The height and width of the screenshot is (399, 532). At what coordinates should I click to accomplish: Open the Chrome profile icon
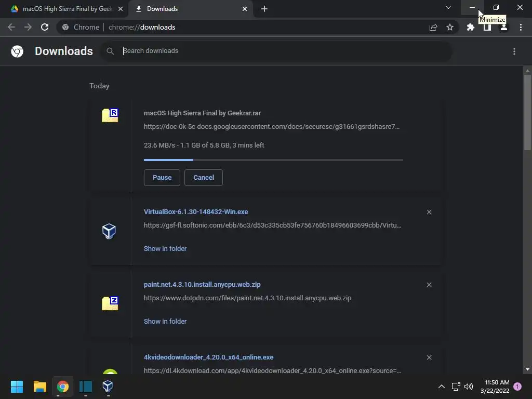(x=504, y=28)
